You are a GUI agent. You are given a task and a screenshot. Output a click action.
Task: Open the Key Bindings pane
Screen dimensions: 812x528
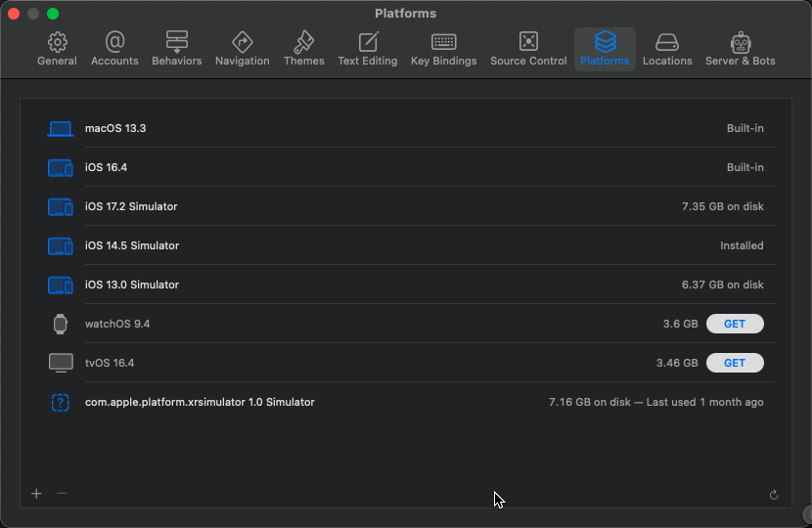(443, 49)
